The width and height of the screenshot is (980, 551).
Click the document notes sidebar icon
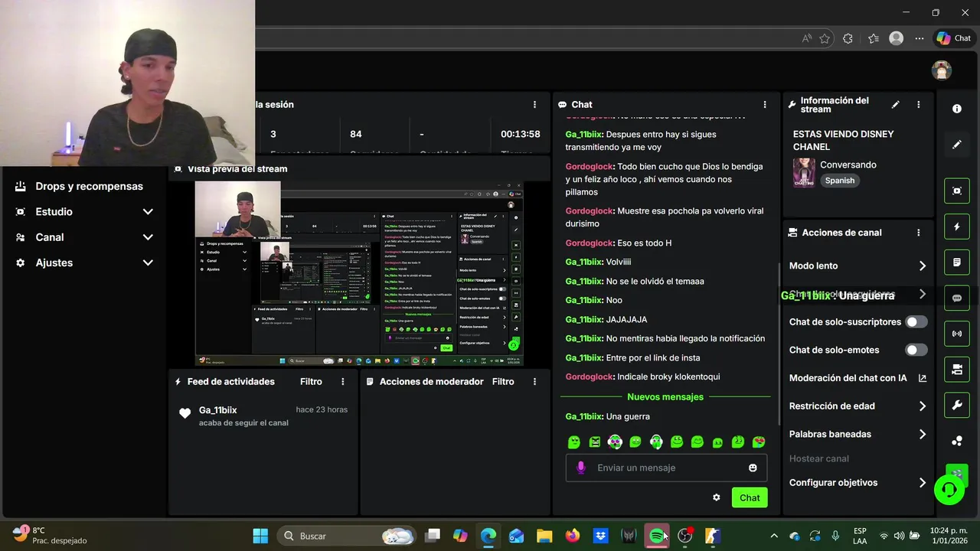point(957,262)
